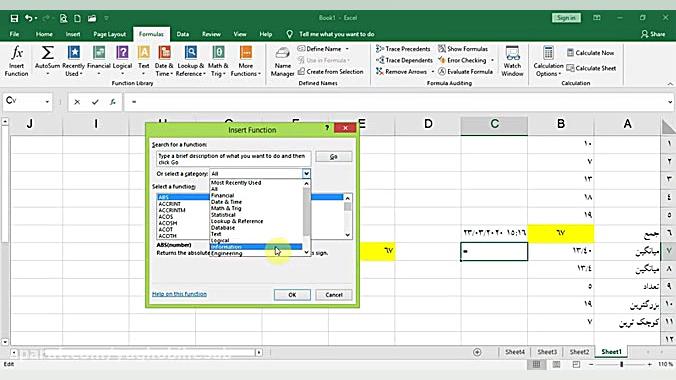This screenshot has height=380, width=676.
Task: Click OK in the Insert Function dialog
Action: coord(292,295)
